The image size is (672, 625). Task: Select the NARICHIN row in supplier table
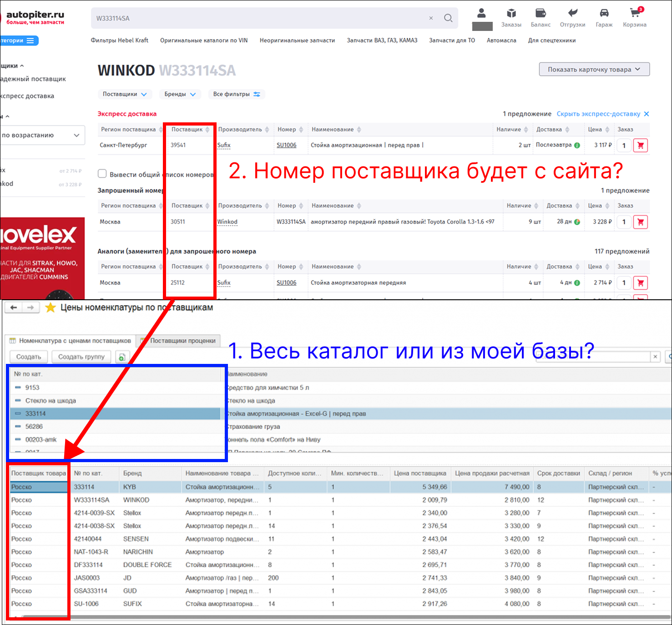[x=340, y=552]
